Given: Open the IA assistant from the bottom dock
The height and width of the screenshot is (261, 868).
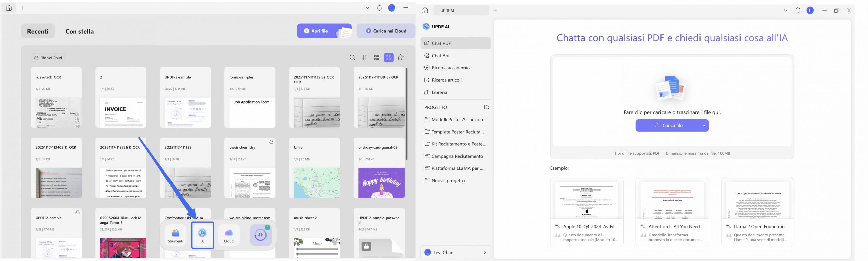Looking at the screenshot, I should (202, 235).
